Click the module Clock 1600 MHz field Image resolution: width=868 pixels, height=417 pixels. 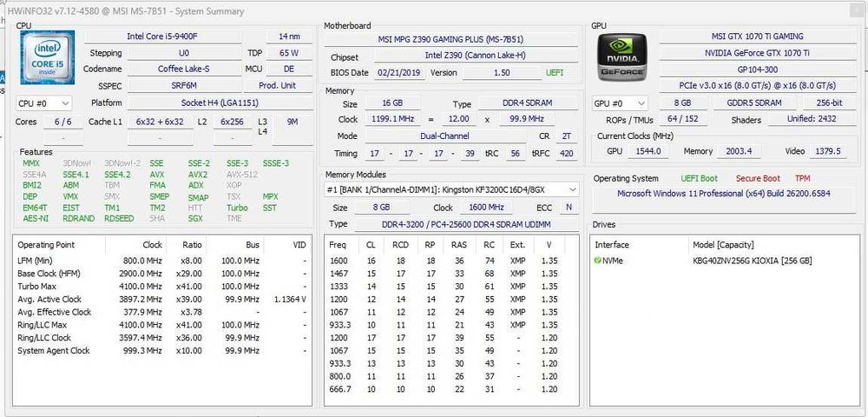point(486,208)
